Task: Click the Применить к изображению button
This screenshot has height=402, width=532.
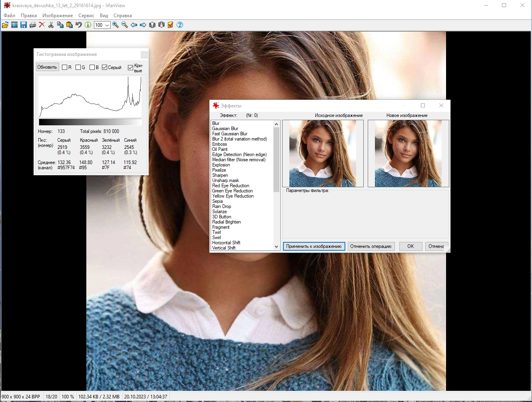Action: point(314,246)
